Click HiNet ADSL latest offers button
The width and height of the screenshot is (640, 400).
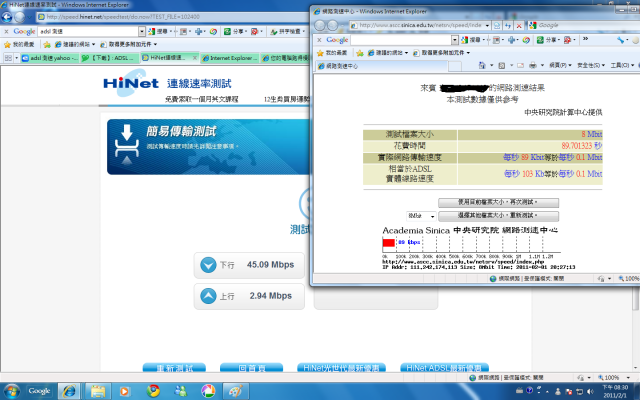point(444,367)
